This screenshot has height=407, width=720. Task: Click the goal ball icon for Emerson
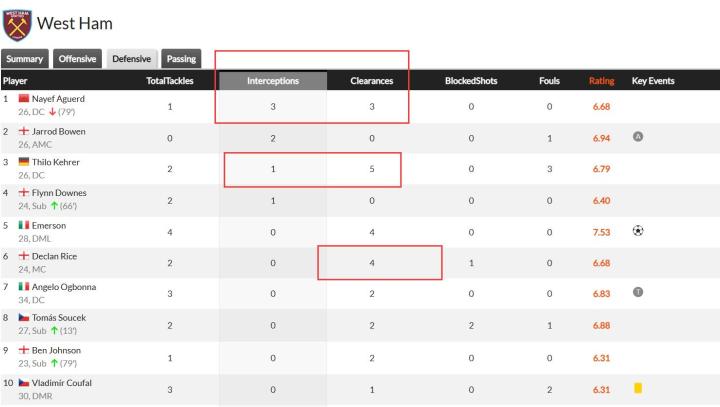pyautogui.click(x=638, y=230)
